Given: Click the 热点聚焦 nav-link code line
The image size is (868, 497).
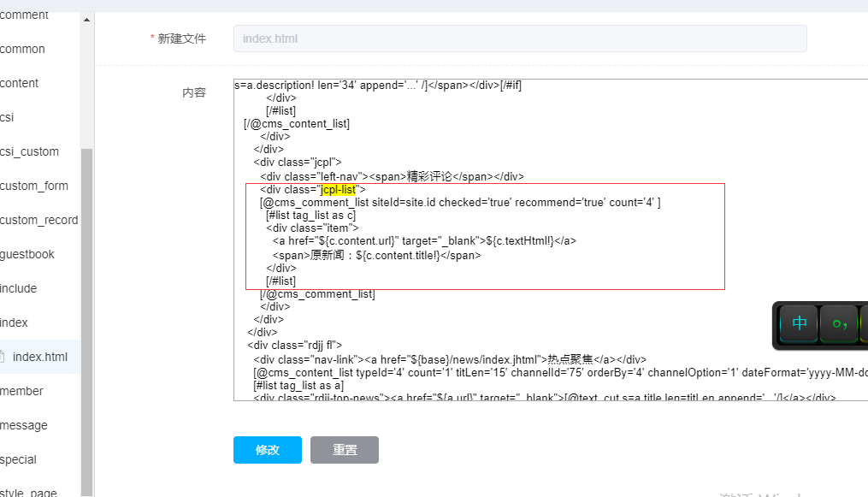Looking at the screenshot, I should (x=450, y=360).
